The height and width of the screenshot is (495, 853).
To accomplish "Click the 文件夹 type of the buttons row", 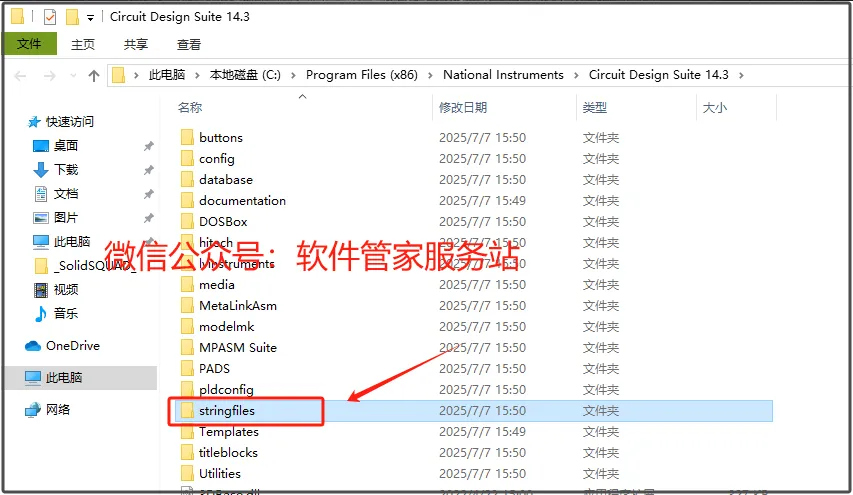I will tap(601, 138).
